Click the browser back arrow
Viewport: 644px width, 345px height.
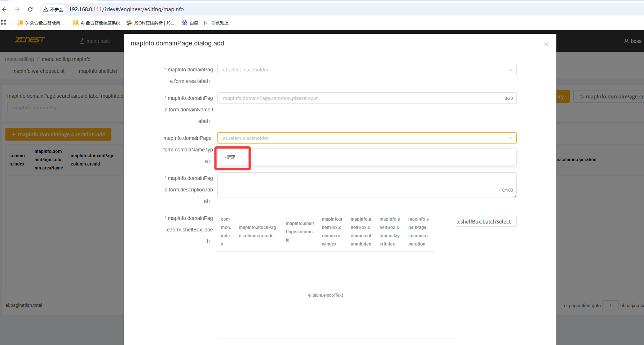click(5, 9)
